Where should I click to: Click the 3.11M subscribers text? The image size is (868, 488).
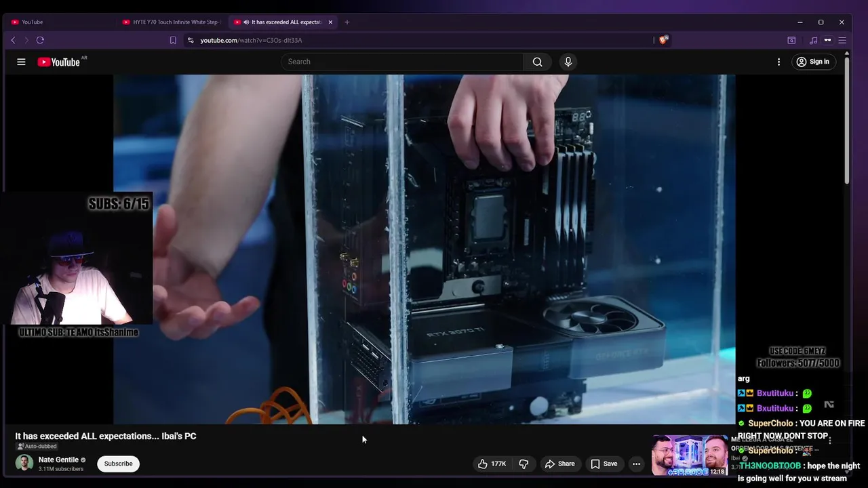61,469
